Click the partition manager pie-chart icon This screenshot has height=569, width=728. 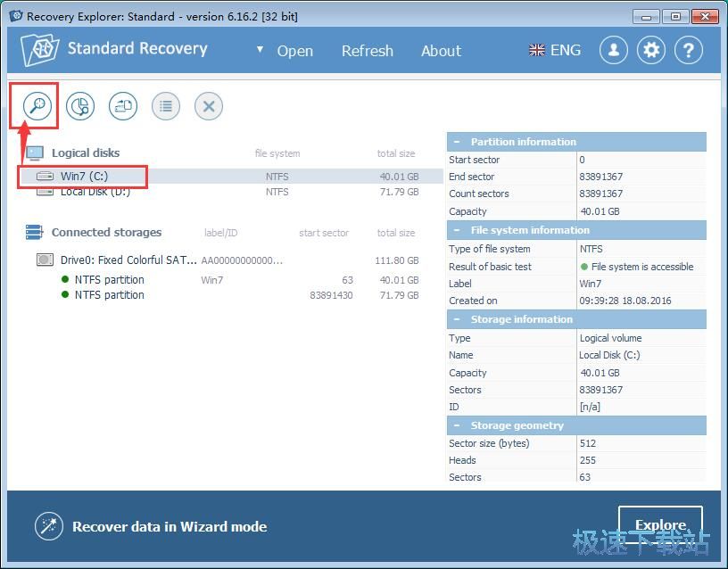80,106
